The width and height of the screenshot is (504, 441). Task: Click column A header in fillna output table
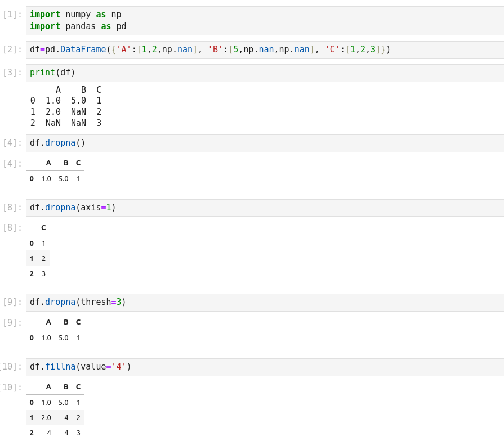pos(48,387)
